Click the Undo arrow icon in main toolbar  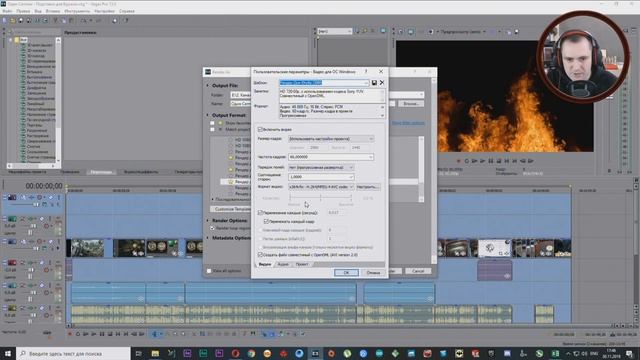click(x=83, y=20)
